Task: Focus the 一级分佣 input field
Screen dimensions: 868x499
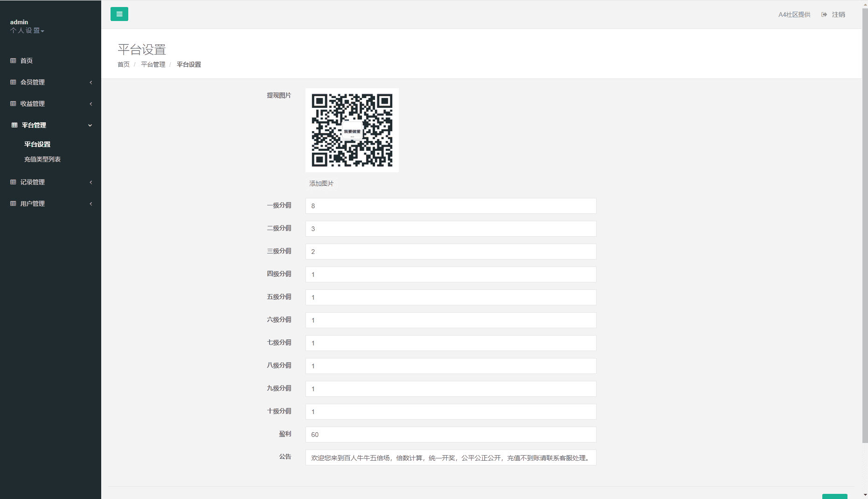Action: point(451,206)
